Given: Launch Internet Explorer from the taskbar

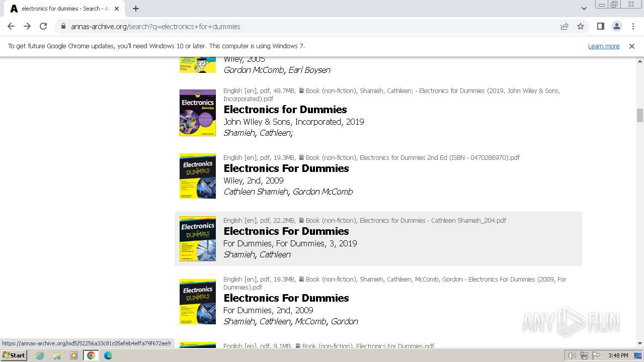Looking at the screenshot, I should 40,355.
